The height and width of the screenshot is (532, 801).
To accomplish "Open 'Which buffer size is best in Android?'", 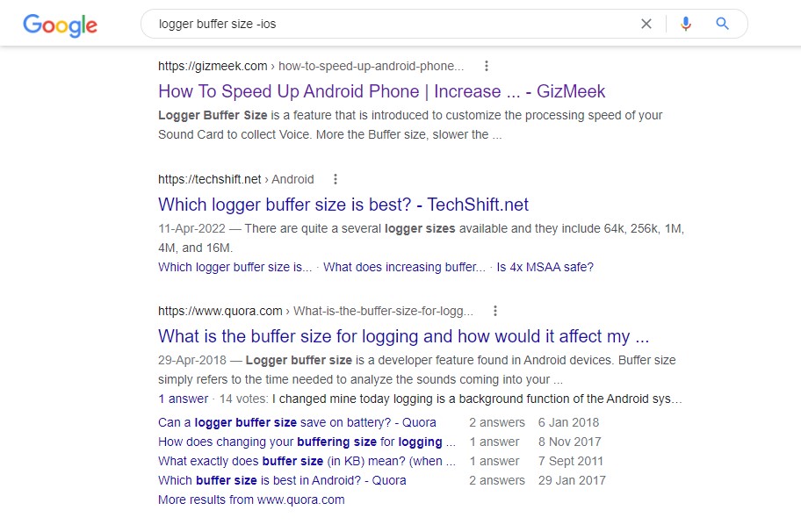I will click(x=282, y=480).
